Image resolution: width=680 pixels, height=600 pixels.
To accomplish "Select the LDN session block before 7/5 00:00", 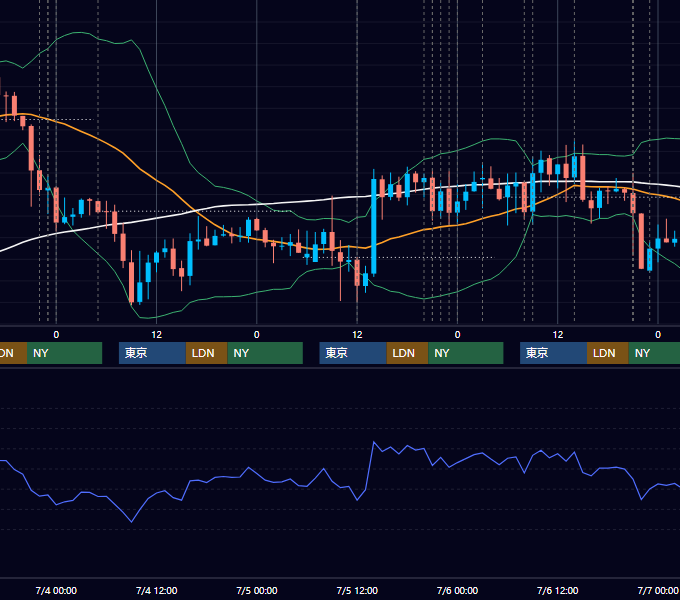I will [x=206, y=353].
